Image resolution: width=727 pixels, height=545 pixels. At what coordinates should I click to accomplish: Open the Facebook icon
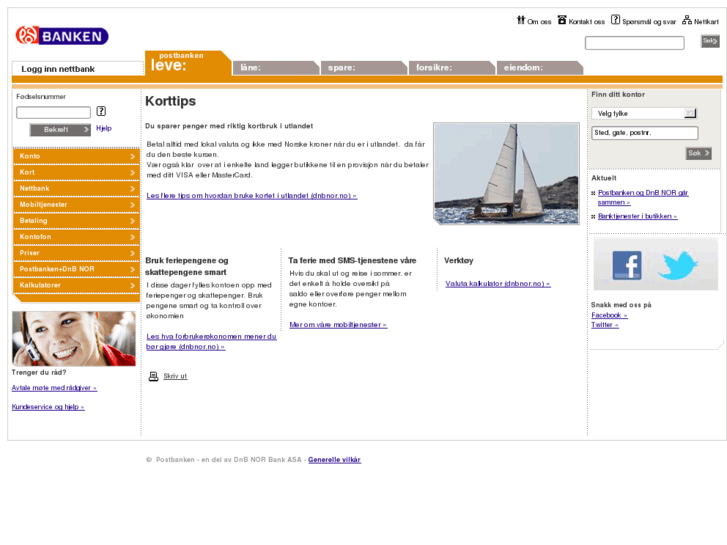coord(627,265)
